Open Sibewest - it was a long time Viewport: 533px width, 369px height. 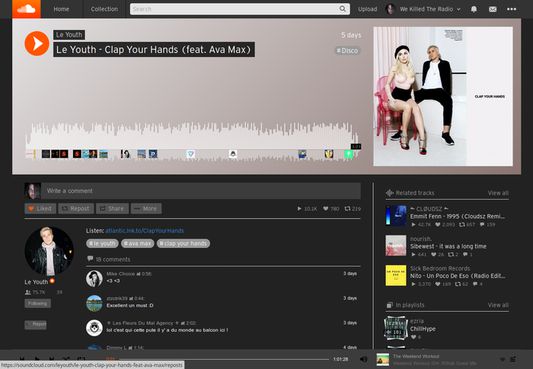tap(448, 246)
